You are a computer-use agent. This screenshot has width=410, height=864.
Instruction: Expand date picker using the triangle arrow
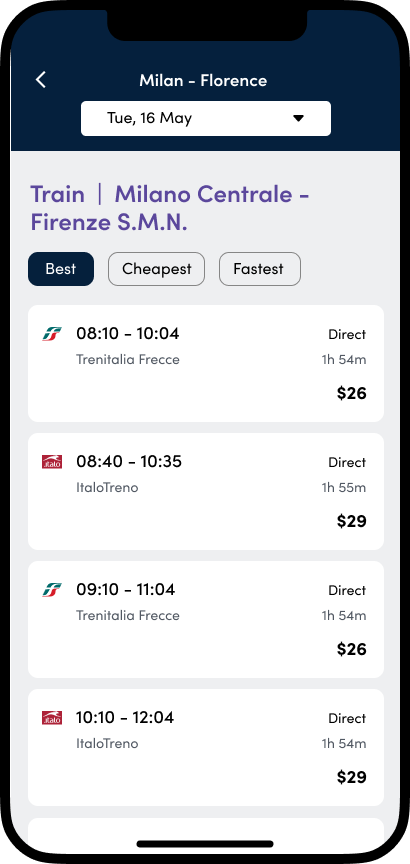point(298,118)
